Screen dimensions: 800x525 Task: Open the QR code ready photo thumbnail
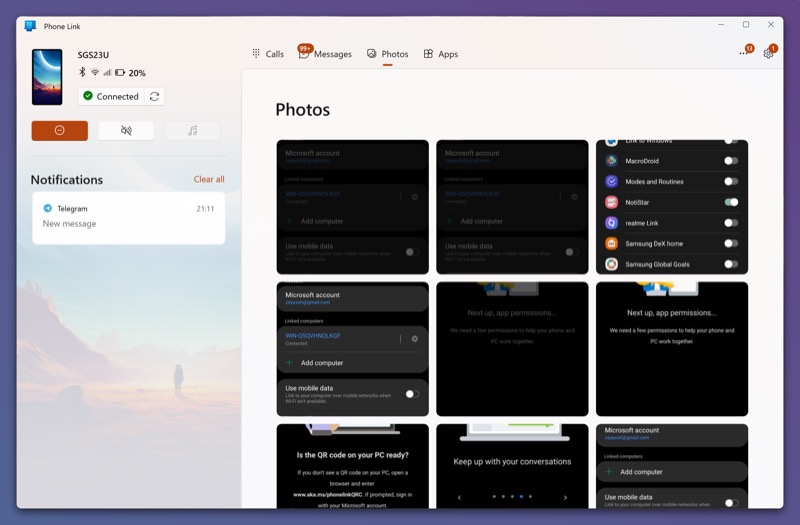353,466
